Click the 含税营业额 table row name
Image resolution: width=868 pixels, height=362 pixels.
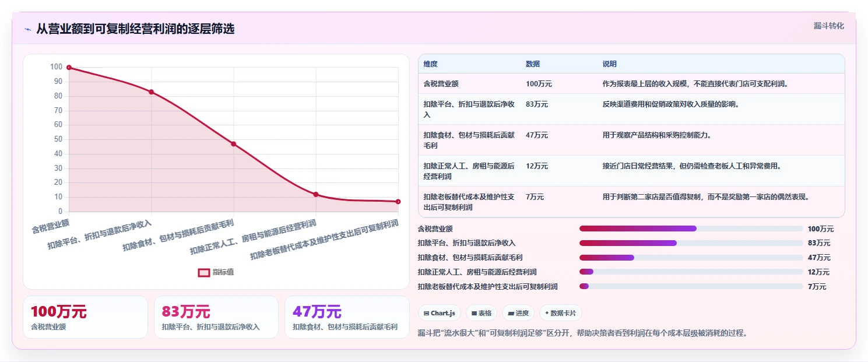click(x=441, y=84)
